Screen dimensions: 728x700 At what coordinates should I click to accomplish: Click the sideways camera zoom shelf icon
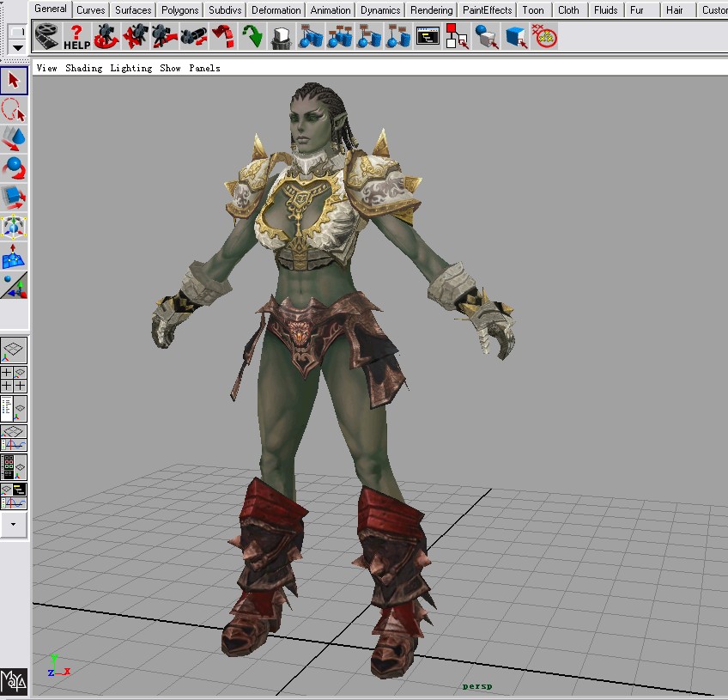pyautogui.click(x=194, y=36)
